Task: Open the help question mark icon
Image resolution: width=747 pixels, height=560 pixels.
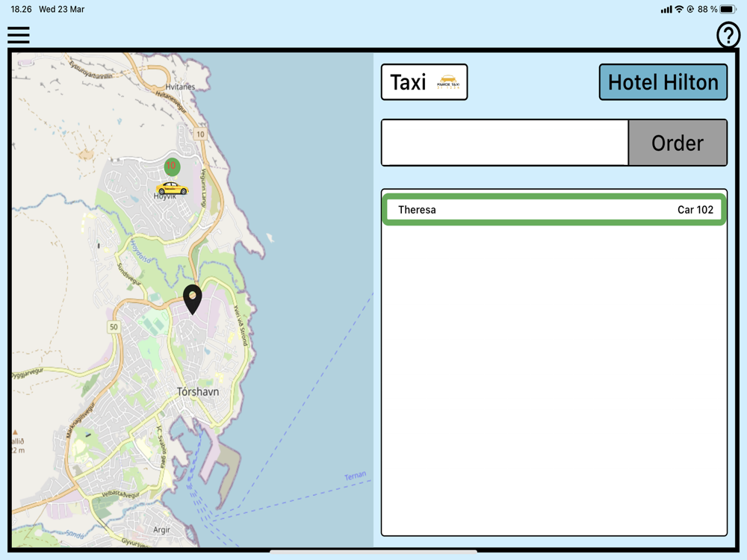Action: pyautogui.click(x=728, y=35)
